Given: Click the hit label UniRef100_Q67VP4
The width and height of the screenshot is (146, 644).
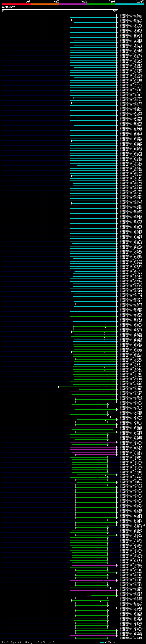Looking at the screenshot, I should [131, 291].
